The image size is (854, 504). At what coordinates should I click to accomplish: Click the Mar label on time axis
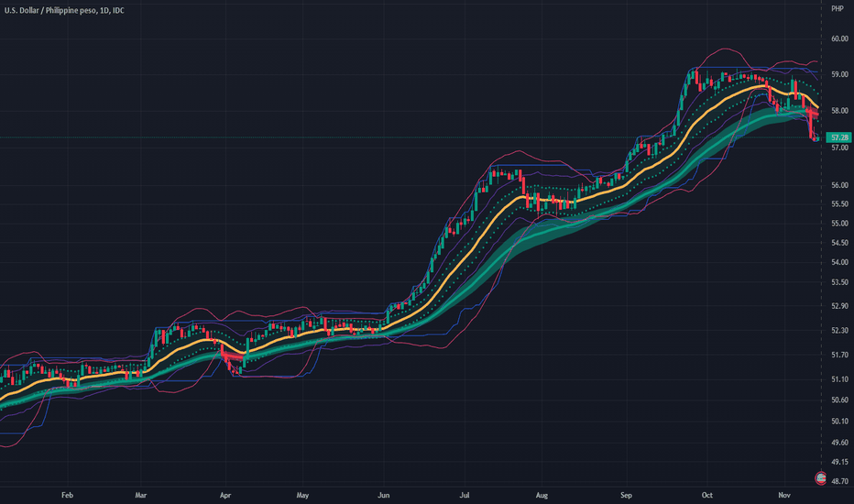[140, 495]
